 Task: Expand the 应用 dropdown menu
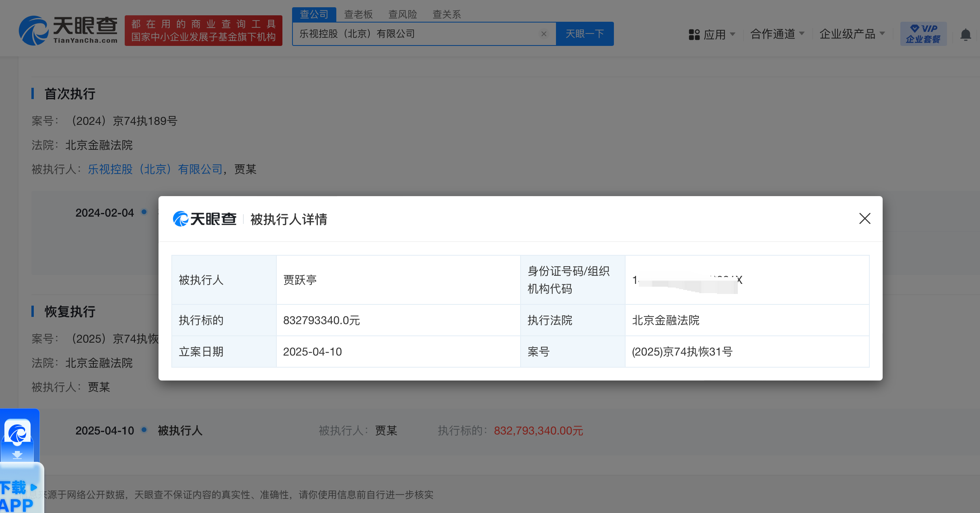tap(719, 35)
